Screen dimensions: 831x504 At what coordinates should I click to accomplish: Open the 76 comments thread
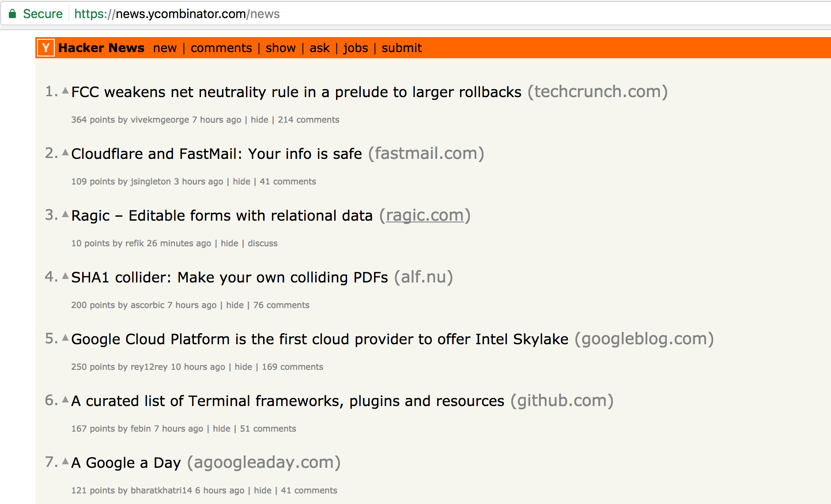coord(281,305)
